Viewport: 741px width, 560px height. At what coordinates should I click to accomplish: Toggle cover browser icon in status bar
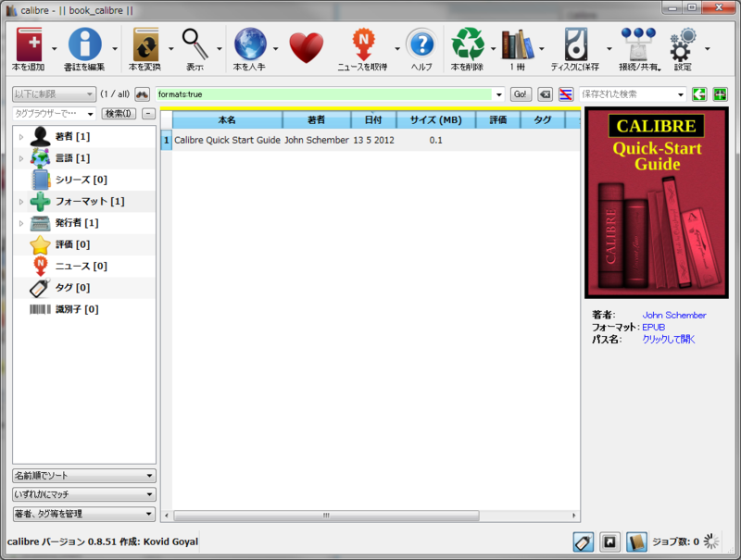[x=609, y=542]
